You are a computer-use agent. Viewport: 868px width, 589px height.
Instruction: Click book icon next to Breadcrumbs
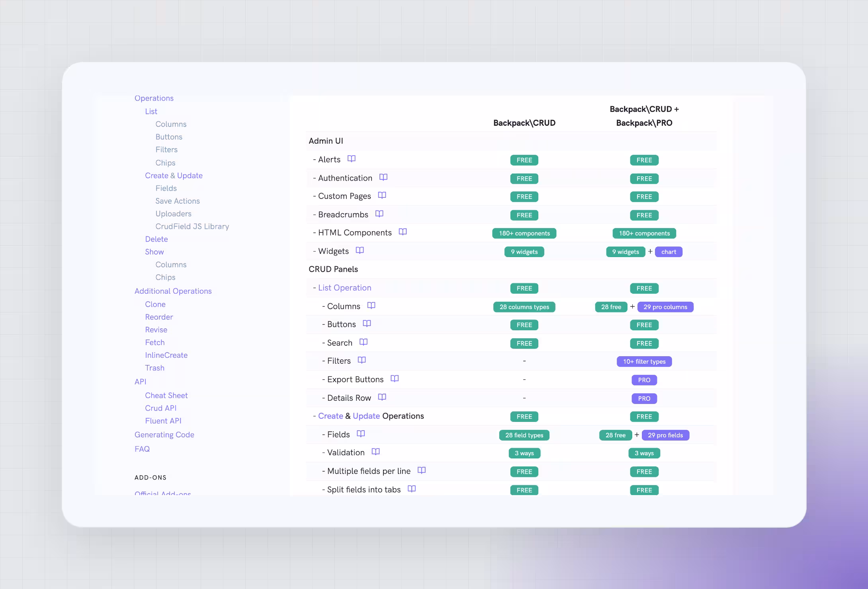click(379, 214)
